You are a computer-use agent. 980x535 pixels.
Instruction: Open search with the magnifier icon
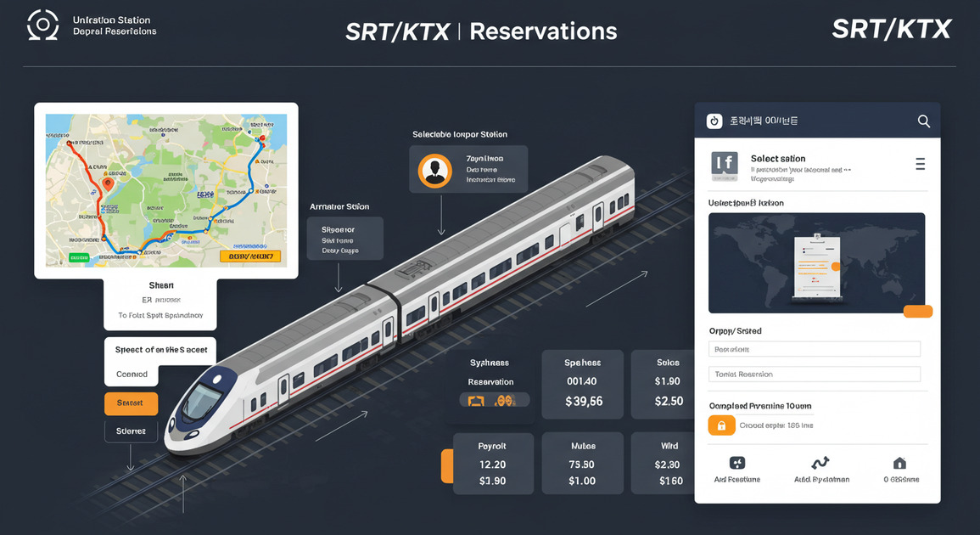pos(923,121)
